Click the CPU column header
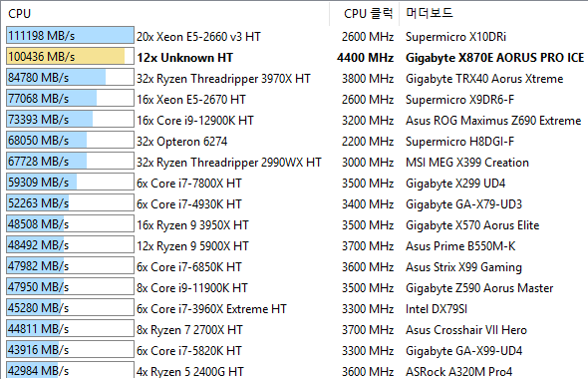 pyautogui.click(x=20, y=14)
